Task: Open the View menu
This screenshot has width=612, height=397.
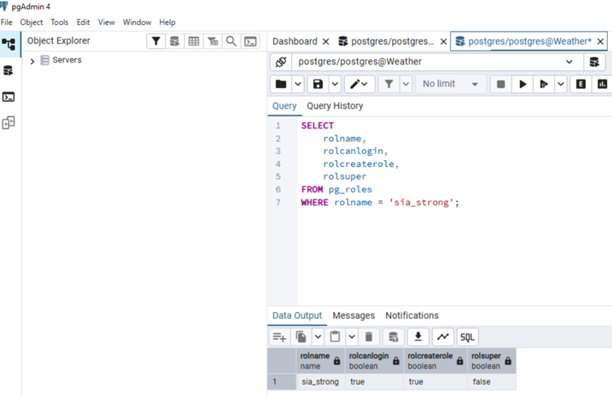Action: (x=106, y=22)
